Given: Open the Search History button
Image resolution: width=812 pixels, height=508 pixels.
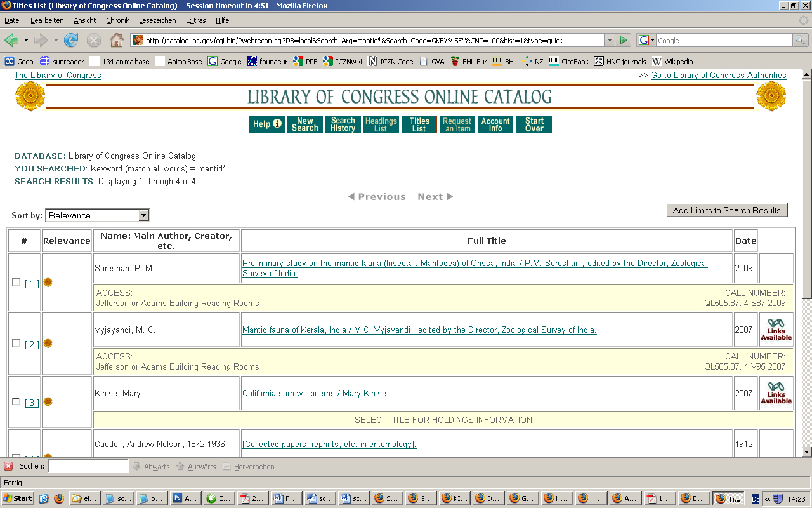Looking at the screenshot, I should (x=343, y=124).
